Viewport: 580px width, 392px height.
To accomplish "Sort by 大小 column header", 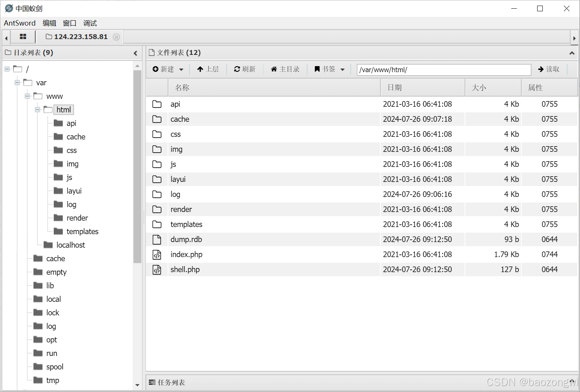I will tap(493, 88).
